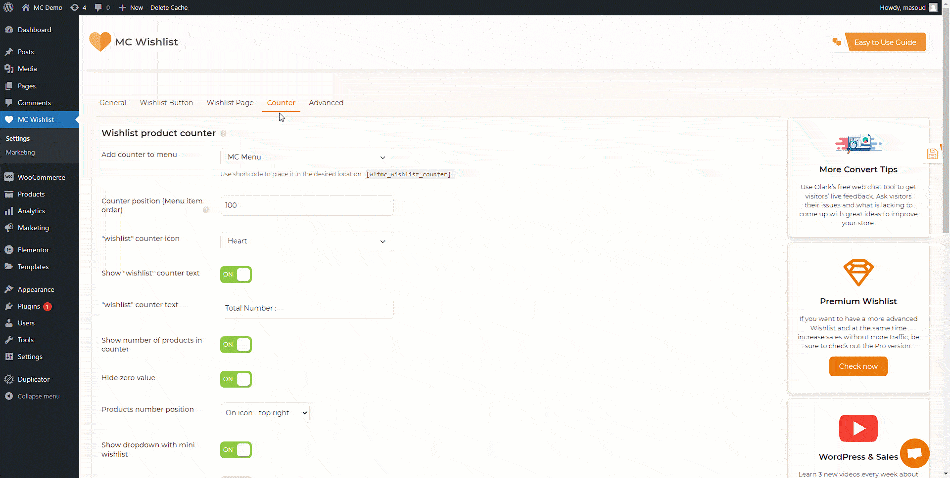The image size is (950, 478).
Task: Play the WordPress & Sales YouTube icon
Action: point(859,429)
